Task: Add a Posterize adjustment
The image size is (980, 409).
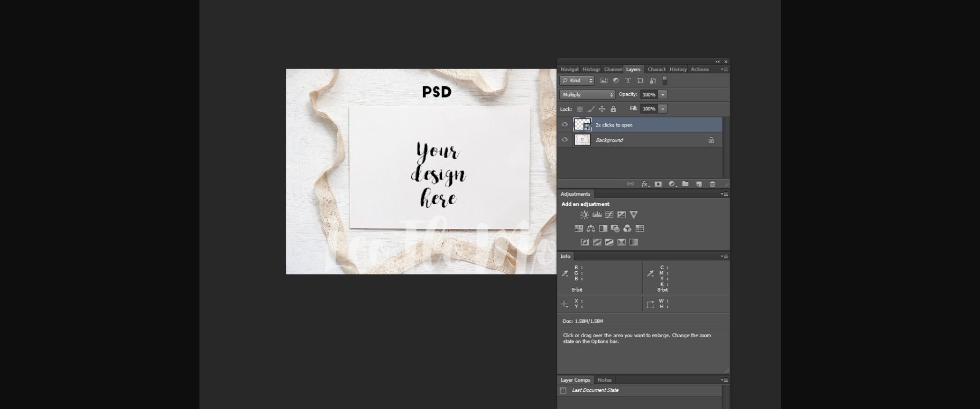Action: (x=597, y=242)
